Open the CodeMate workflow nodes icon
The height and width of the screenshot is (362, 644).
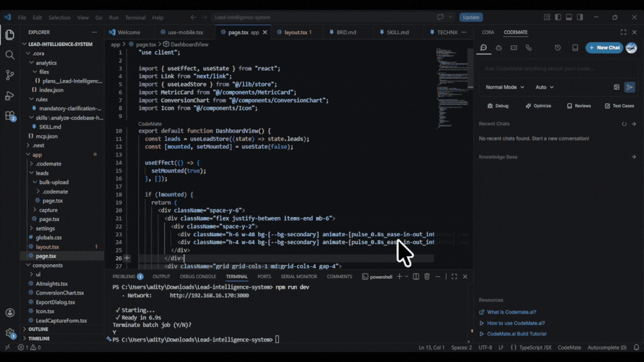click(528, 48)
